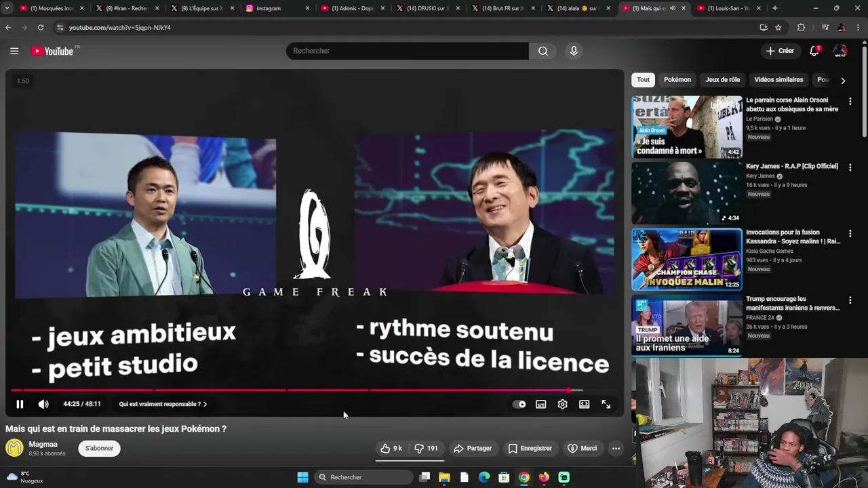Enter fullscreen mode

pyautogui.click(x=606, y=404)
